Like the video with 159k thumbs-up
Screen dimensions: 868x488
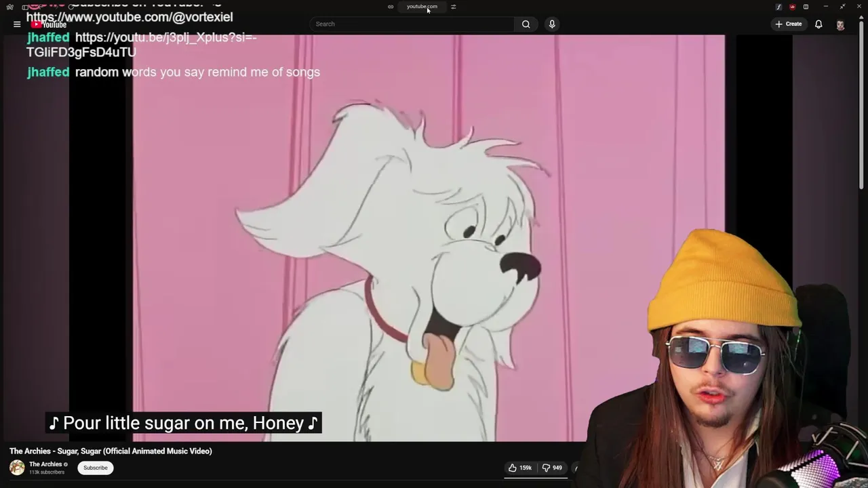tap(520, 468)
